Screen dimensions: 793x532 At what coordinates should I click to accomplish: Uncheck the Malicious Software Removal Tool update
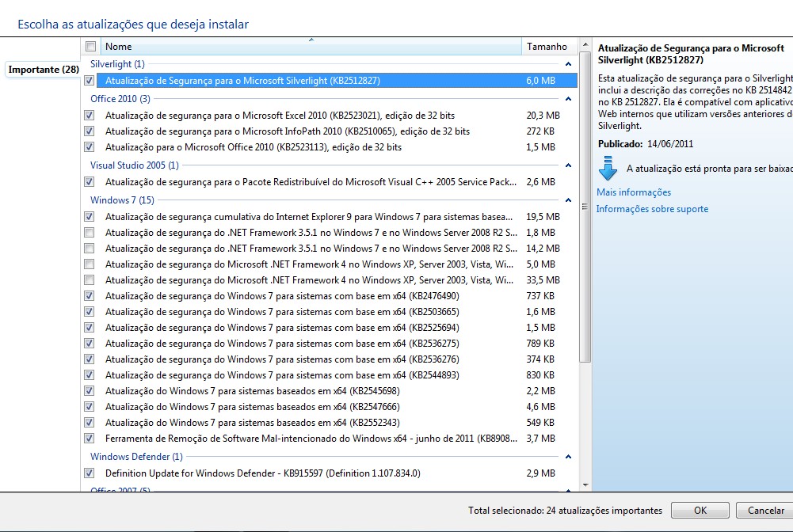coord(90,439)
